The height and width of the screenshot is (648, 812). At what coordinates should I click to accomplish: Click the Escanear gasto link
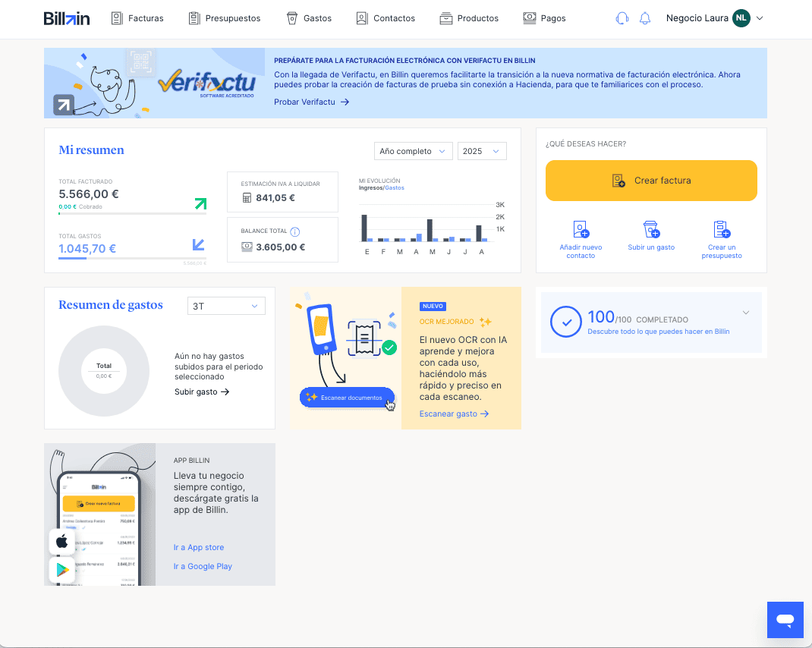(x=454, y=414)
